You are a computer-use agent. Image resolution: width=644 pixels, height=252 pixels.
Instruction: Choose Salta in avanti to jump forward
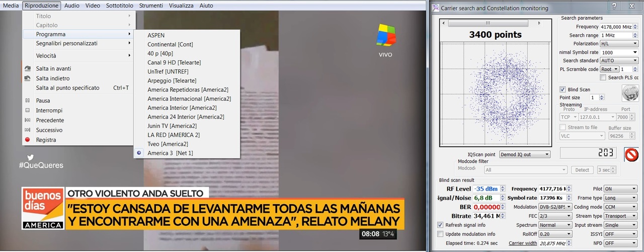point(53,69)
